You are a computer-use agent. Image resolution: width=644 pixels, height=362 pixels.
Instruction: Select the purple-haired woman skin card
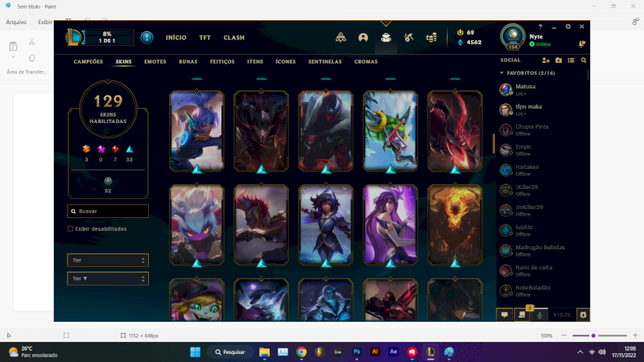(390, 225)
